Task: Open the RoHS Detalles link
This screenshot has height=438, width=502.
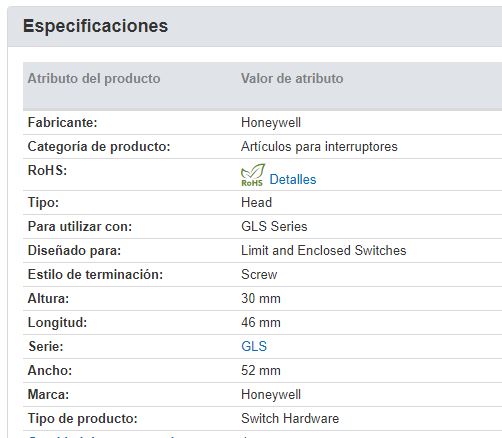Action: tap(293, 179)
